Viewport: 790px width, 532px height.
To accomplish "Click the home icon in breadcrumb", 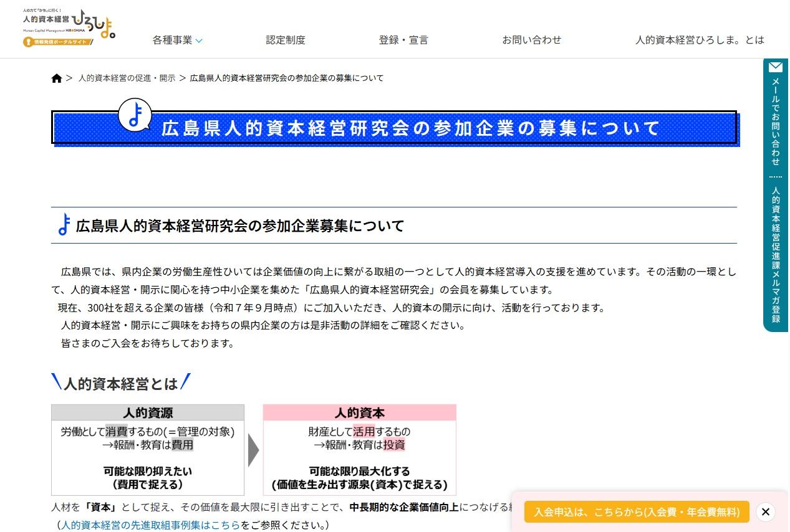I will pos(57,78).
